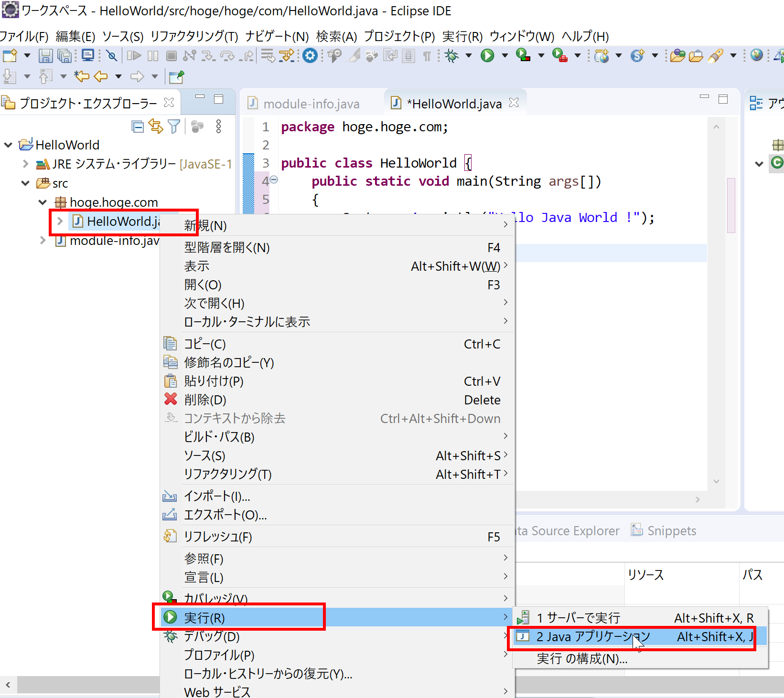This screenshot has height=698, width=784.
Task: Click the Save All toolbar icon
Action: 64,56
